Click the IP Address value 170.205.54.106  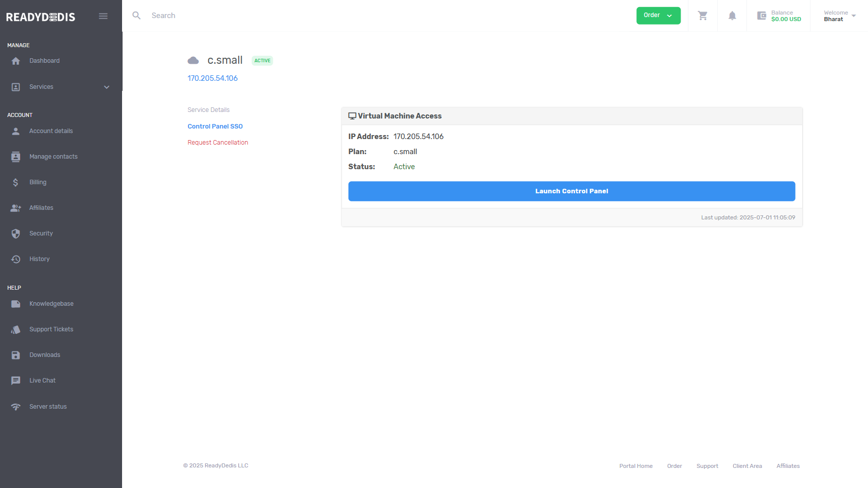click(x=418, y=137)
